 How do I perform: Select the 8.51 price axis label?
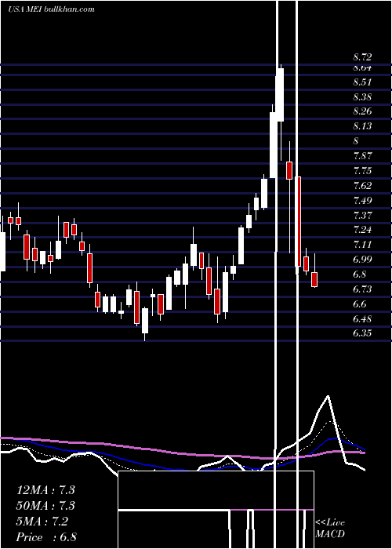tap(362, 82)
